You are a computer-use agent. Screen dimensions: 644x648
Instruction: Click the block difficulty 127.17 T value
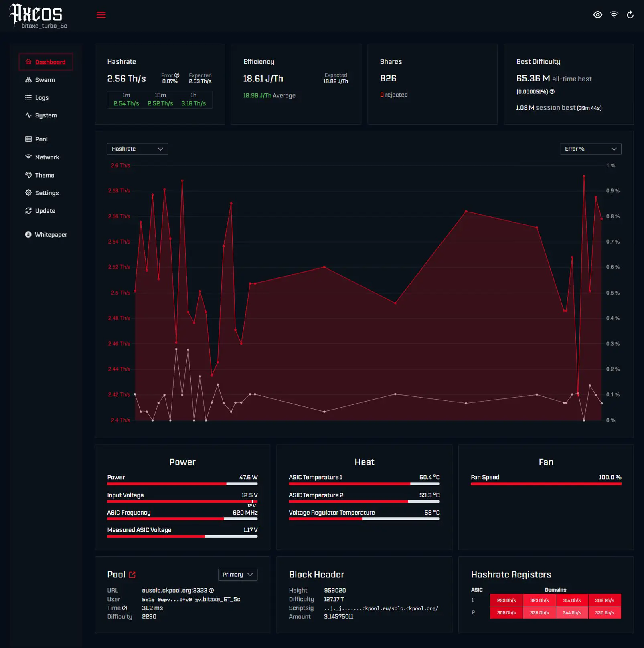334,599
